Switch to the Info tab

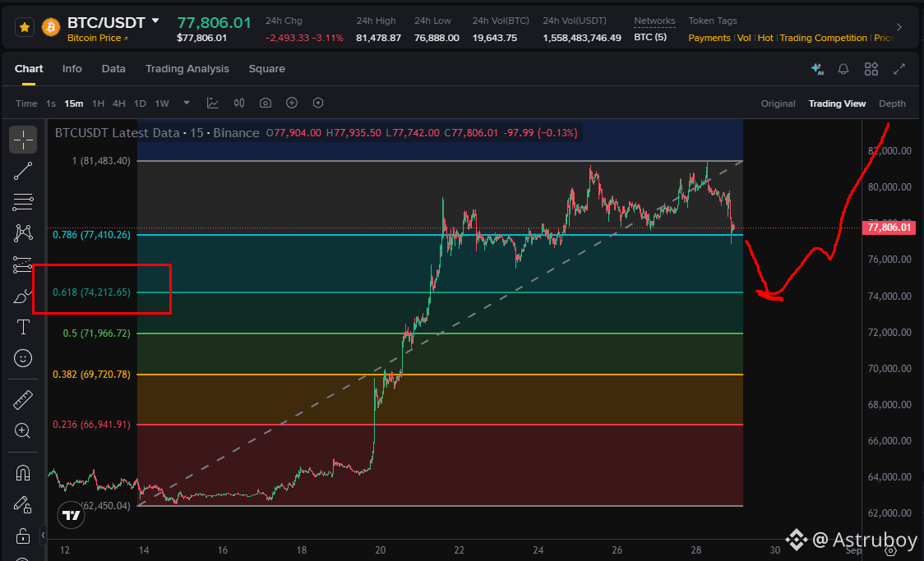[72, 69]
